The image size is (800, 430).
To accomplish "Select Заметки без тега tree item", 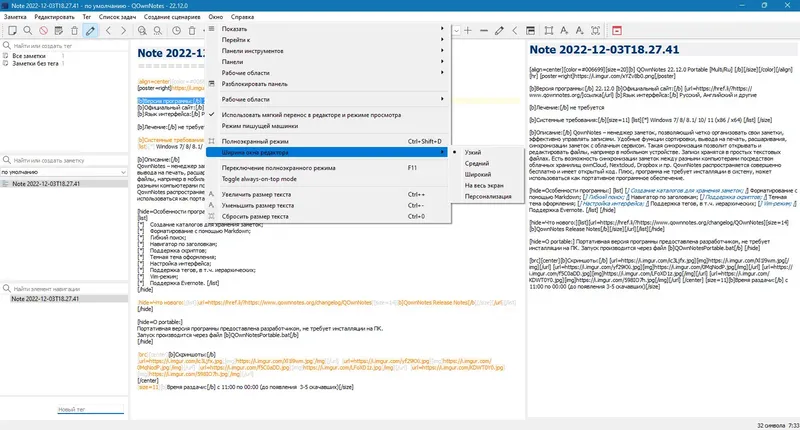I will (35, 63).
